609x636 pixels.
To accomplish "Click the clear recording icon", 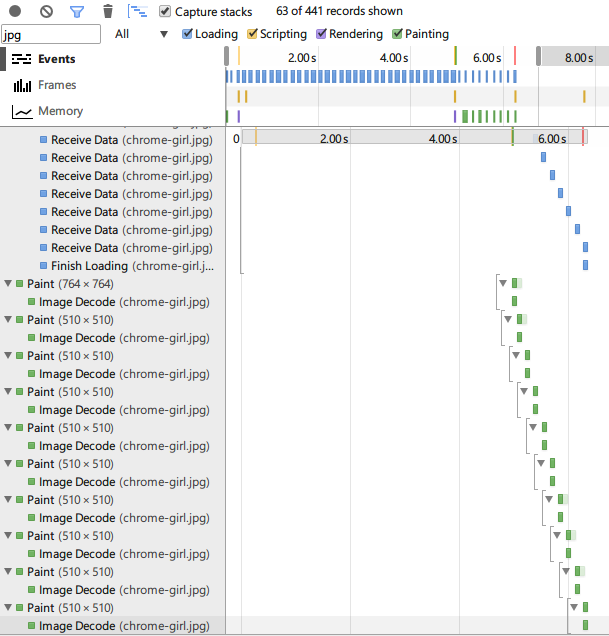I will pos(46,12).
